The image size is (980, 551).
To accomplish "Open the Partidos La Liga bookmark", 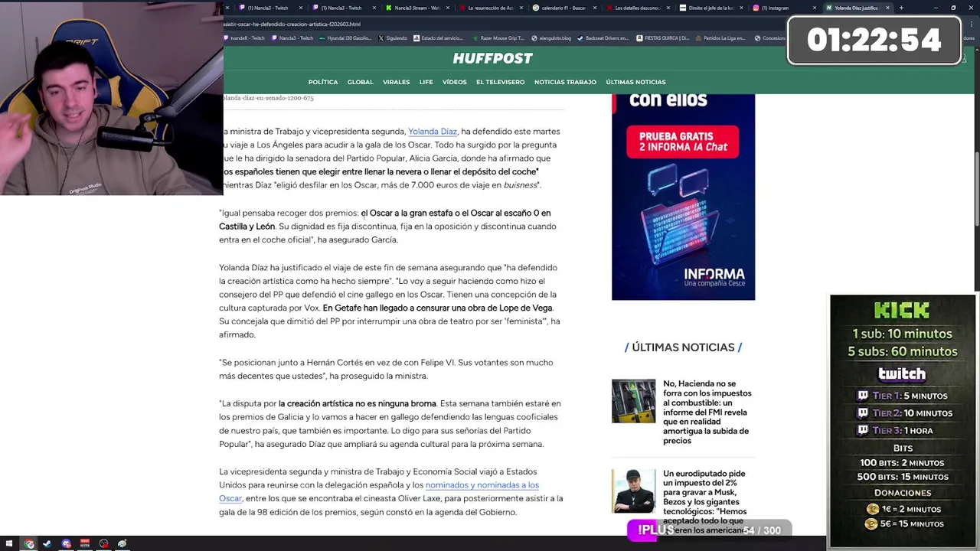I will pyautogui.click(x=722, y=37).
